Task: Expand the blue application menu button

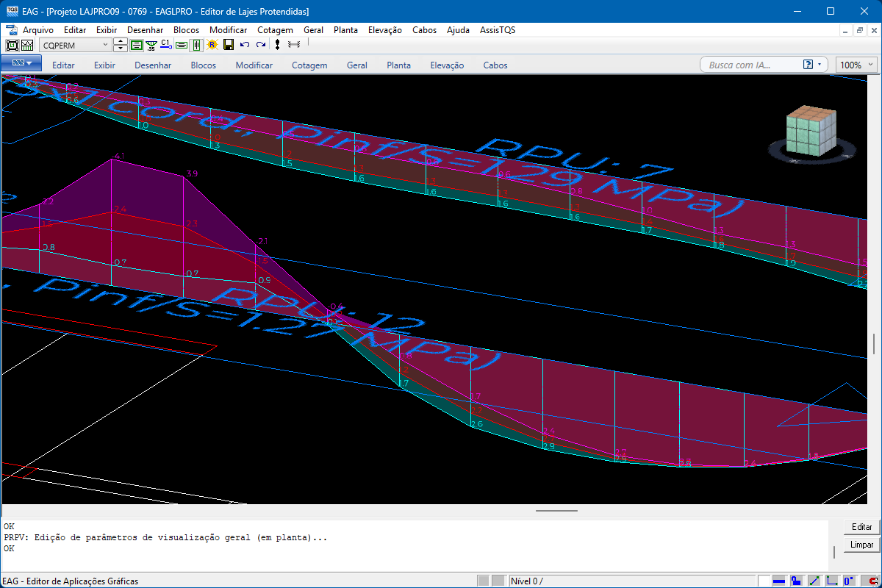Action: pyautogui.click(x=21, y=65)
